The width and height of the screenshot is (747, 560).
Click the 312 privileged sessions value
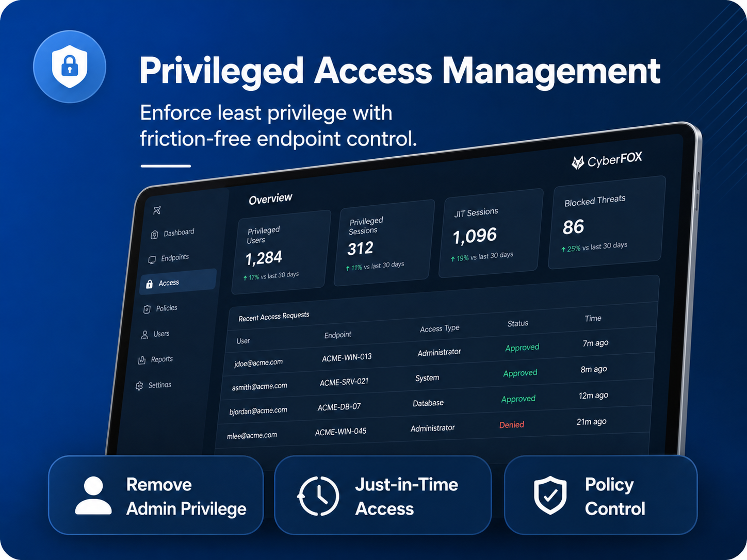tap(360, 249)
